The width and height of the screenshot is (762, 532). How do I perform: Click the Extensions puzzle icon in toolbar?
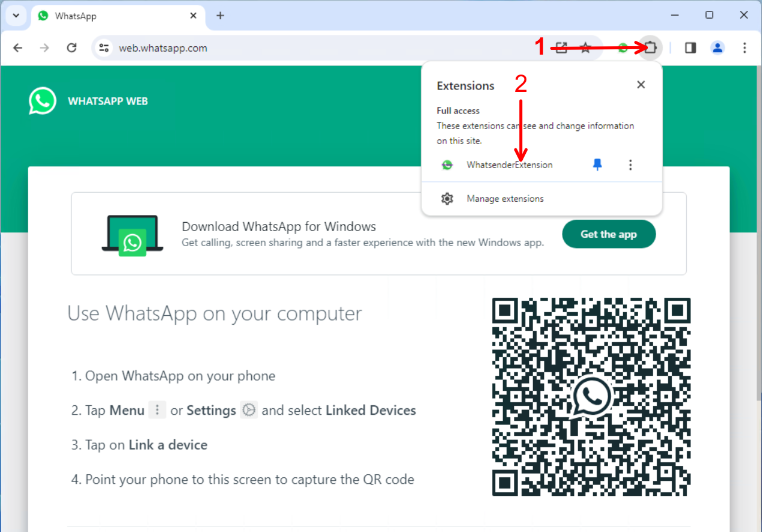[650, 47]
